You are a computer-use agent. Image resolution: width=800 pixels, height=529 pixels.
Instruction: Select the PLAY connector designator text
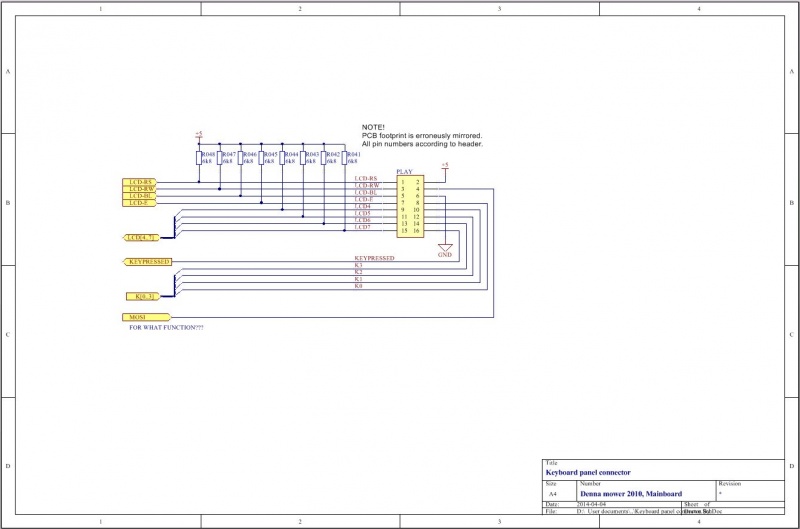coord(405,171)
